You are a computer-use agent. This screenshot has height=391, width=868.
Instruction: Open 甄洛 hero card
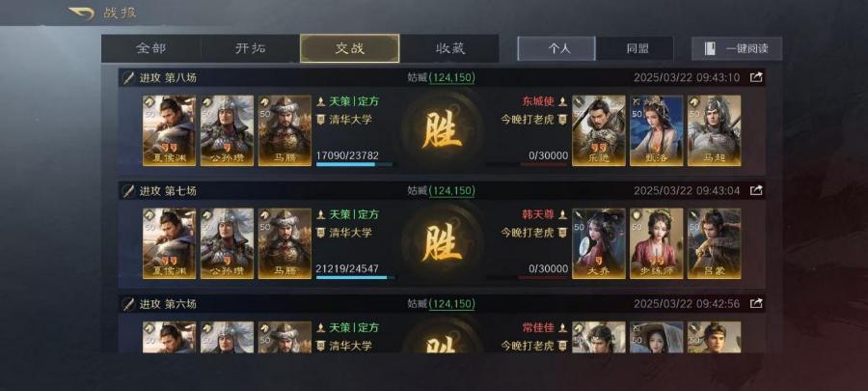[657, 130]
